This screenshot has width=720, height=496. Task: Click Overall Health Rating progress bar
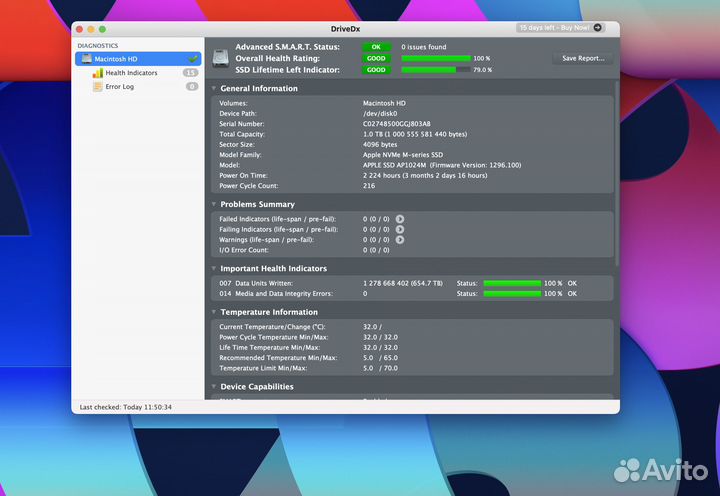[x=436, y=58]
